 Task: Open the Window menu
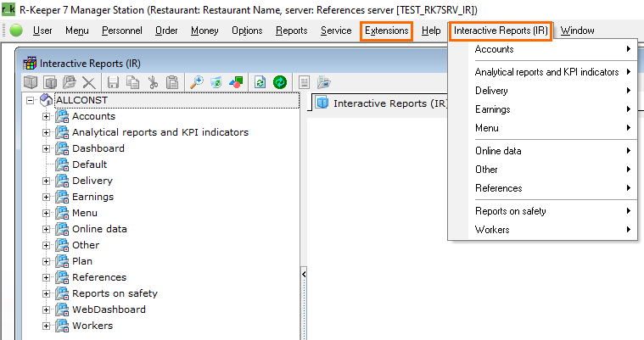pos(577,31)
